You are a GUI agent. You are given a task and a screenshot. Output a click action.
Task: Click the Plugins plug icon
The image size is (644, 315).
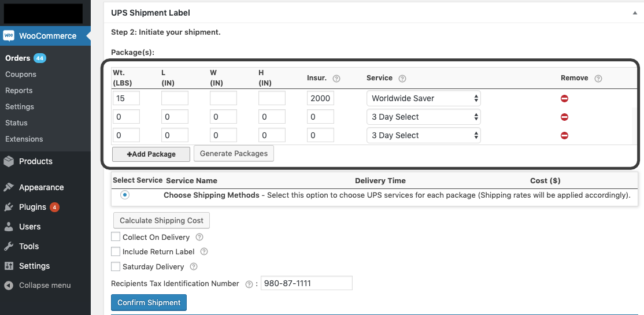coord(9,207)
